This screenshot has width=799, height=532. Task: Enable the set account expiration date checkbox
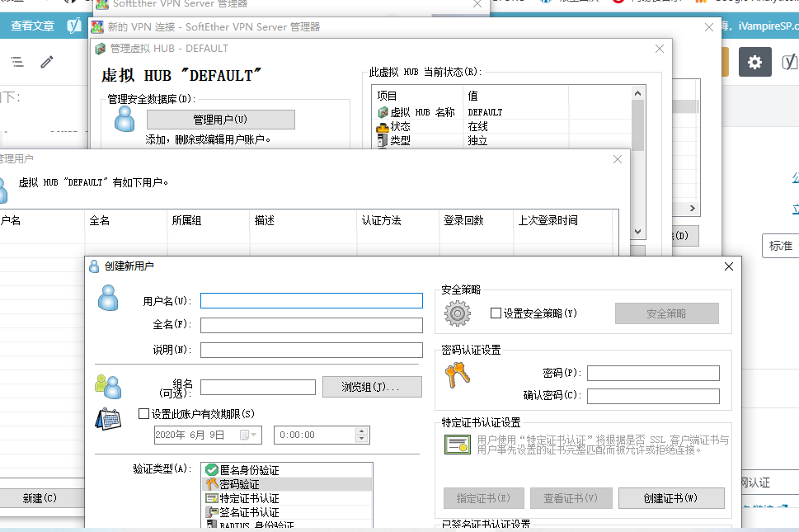point(144,414)
